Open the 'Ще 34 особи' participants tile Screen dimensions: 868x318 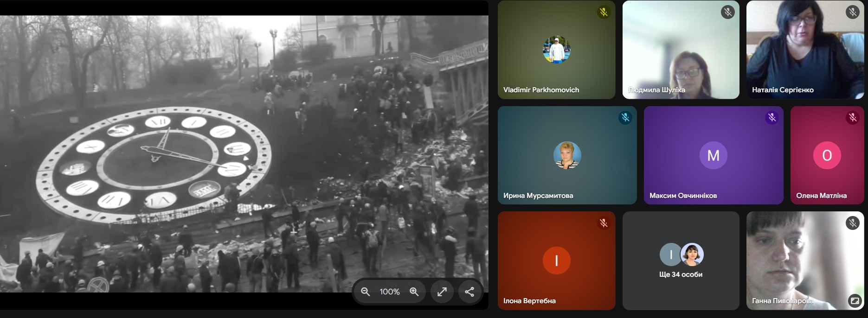(681, 261)
